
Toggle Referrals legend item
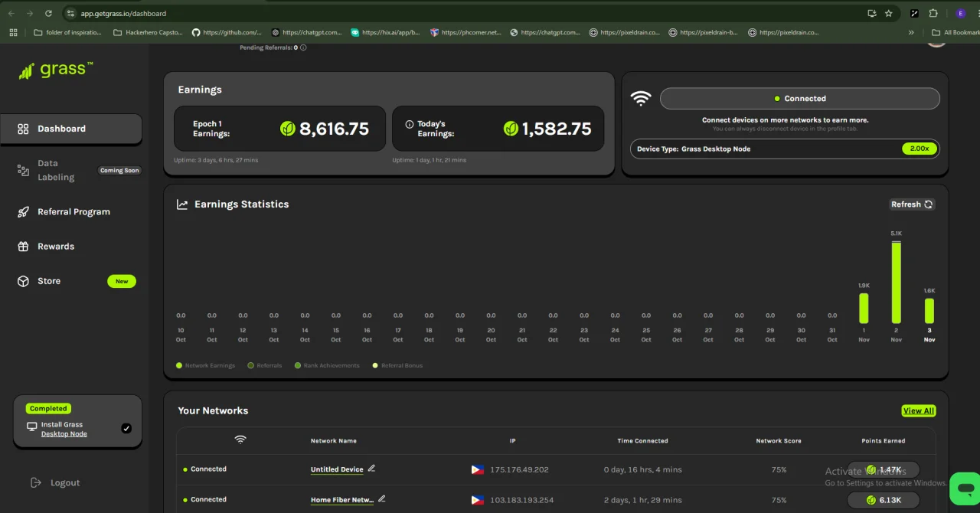(x=265, y=365)
